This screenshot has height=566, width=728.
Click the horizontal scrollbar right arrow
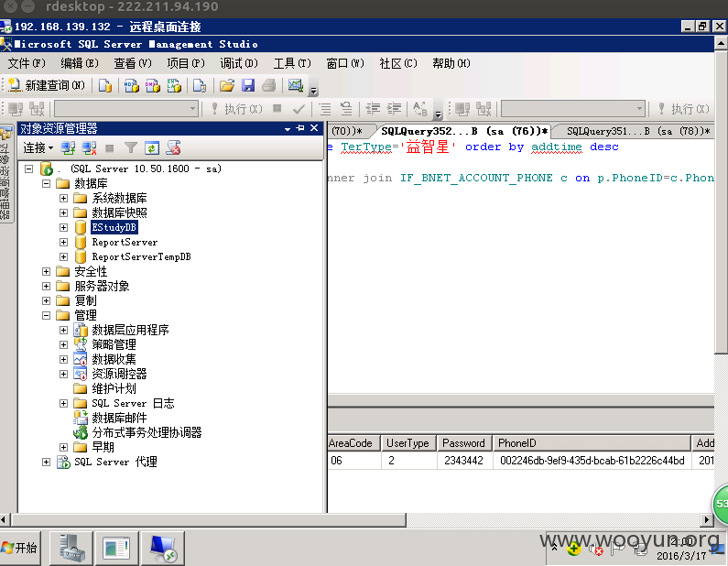pos(707,519)
